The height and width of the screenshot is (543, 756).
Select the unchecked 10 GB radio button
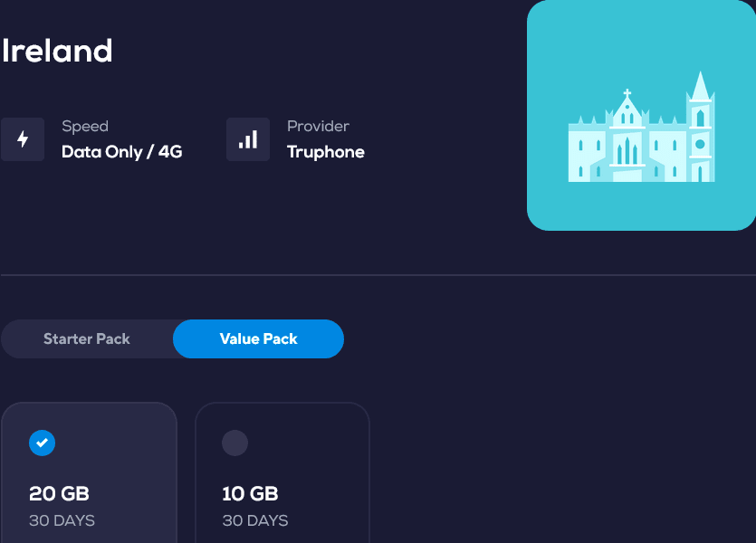click(234, 443)
